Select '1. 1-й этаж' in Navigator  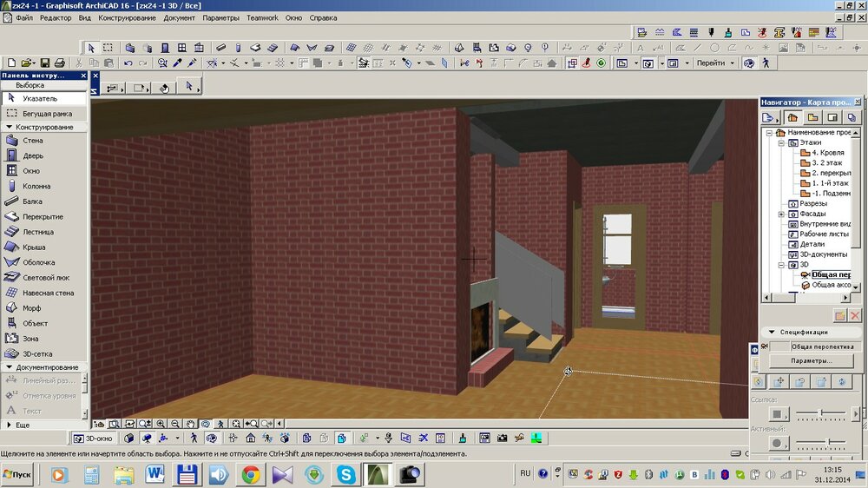pyautogui.click(x=830, y=183)
